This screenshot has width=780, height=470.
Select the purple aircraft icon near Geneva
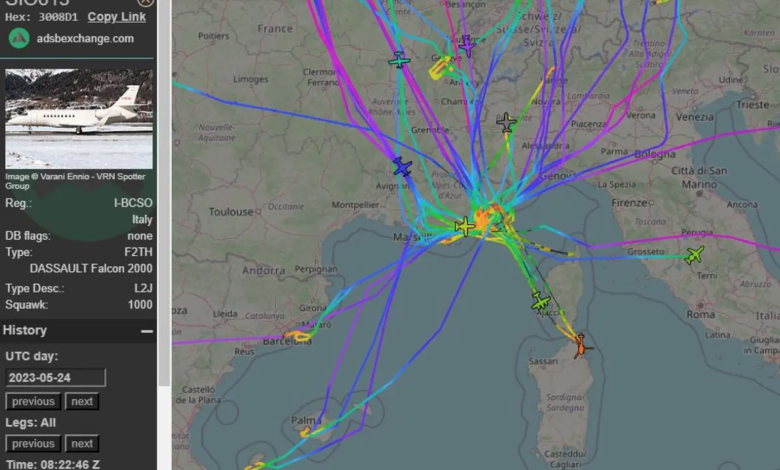click(467, 46)
